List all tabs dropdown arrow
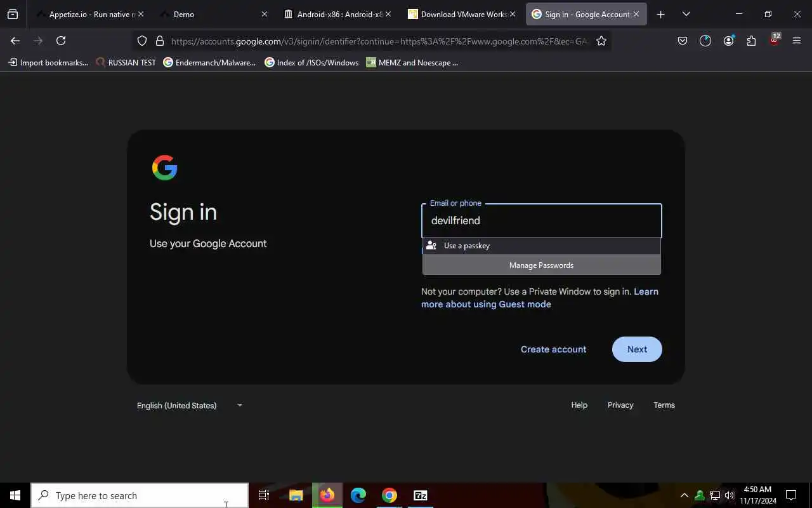Image resolution: width=812 pixels, height=508 pixels. [x=686, y=14]
